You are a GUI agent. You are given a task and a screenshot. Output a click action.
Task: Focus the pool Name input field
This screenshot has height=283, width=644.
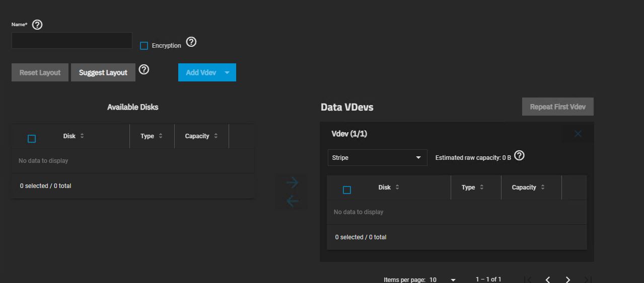(x=72, y=41)
